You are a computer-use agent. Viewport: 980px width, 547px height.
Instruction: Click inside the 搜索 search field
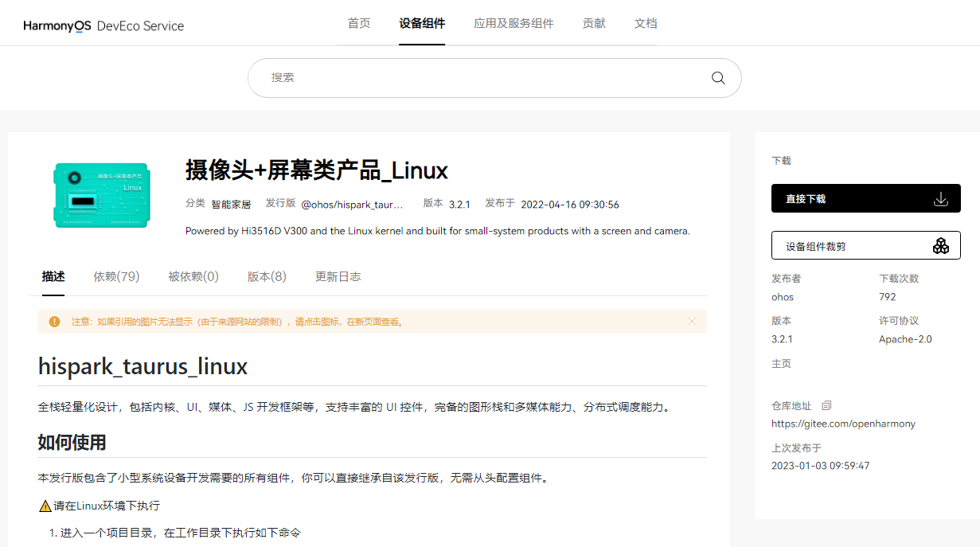pyautogui.click(x=478, y=78)
